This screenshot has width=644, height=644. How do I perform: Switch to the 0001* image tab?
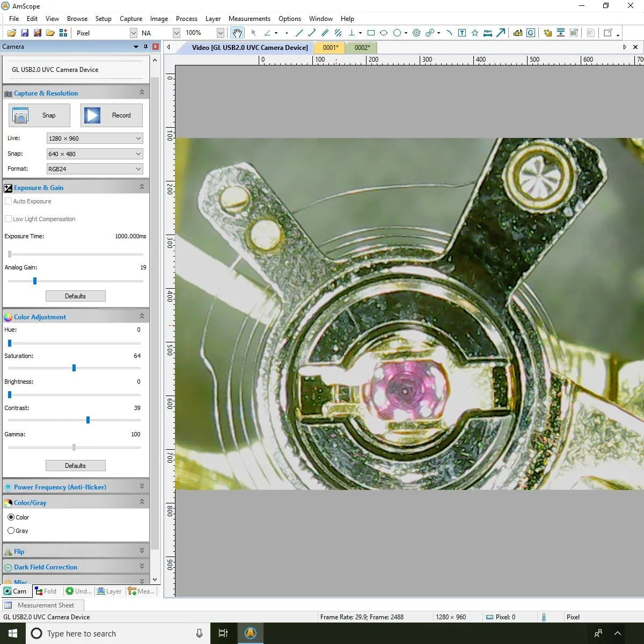click(331, 47)
